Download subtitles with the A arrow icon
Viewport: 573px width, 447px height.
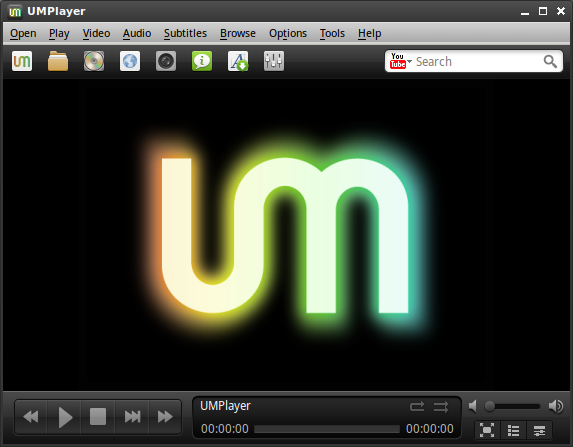238,61
